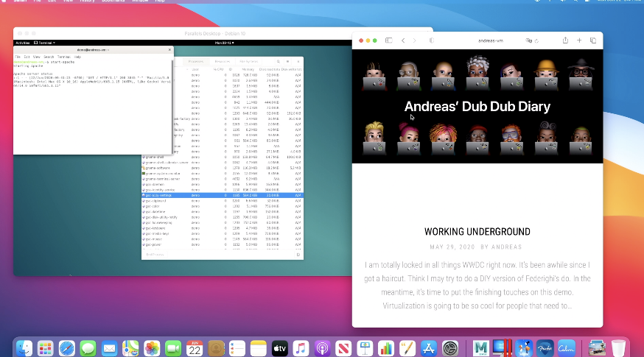Open System Monitor hamburger menu
The width and height of the screenshot is (644, 357).
pos(287,62)
